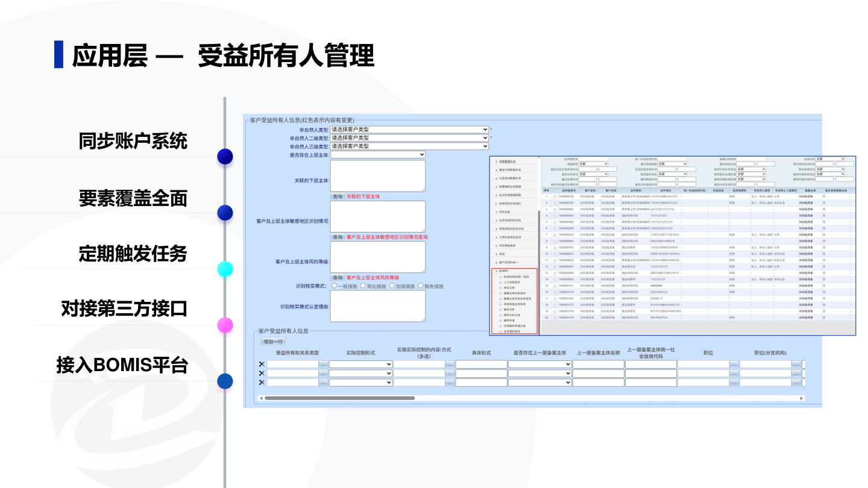Expand the BOMIS tree node
The height and width of the screenshot is (488, 868).
pos(496,271)
